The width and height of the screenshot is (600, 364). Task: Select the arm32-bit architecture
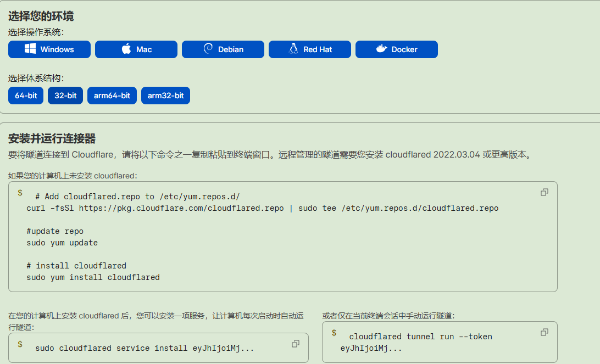166,96
